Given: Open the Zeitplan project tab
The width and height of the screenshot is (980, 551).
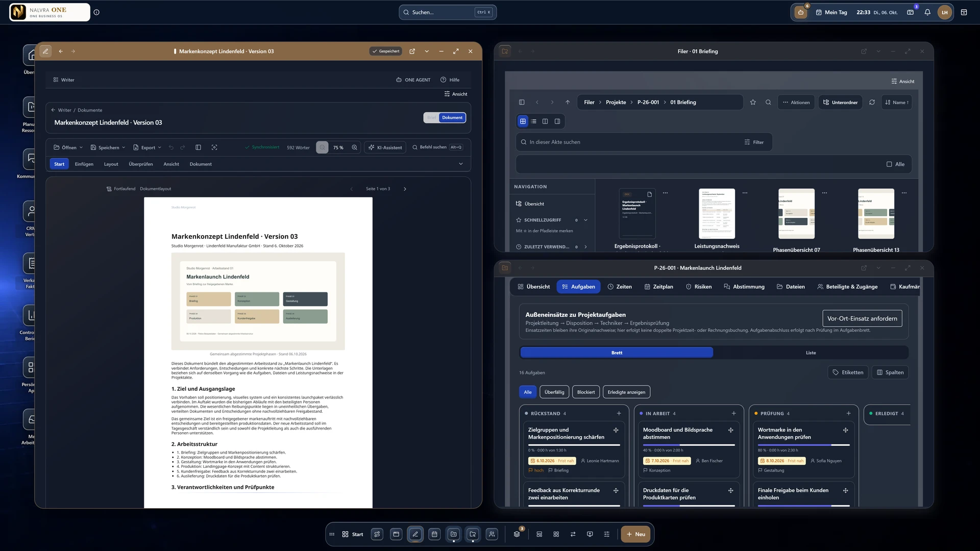Looking at the screenshot, I should (658, 287).
